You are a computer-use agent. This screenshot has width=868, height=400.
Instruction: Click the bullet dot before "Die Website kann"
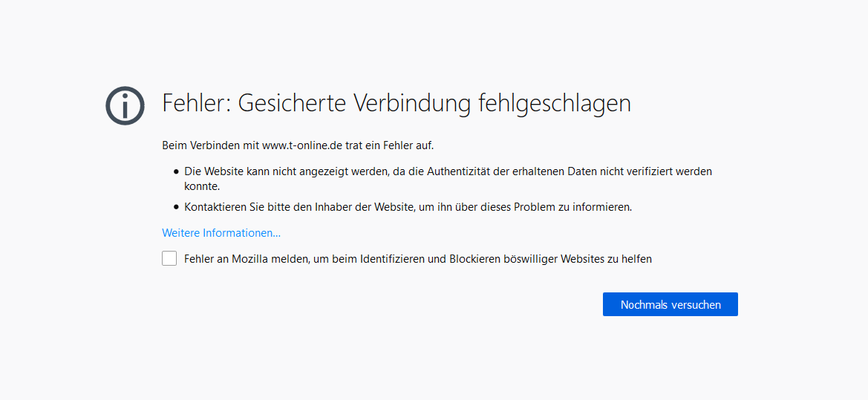[177, 172]
